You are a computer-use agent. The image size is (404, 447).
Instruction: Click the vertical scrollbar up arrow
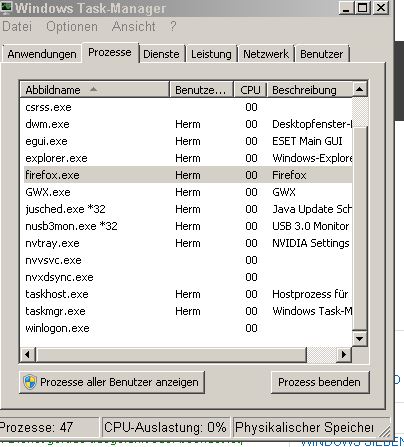point(360,89)
